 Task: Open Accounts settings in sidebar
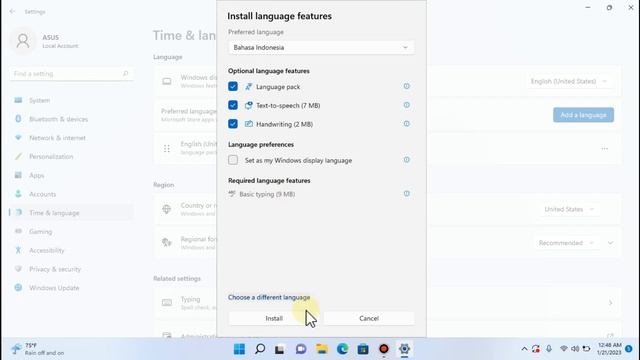coord(71,194)
